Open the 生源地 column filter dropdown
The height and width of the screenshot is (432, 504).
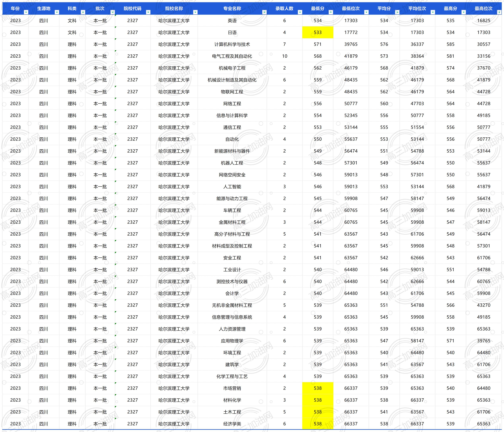pos(57,12)
